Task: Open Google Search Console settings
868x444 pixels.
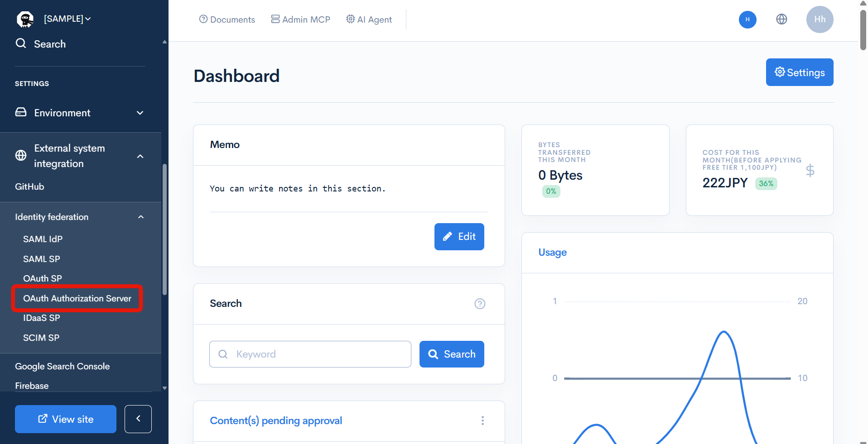Action: coord(63,366)
